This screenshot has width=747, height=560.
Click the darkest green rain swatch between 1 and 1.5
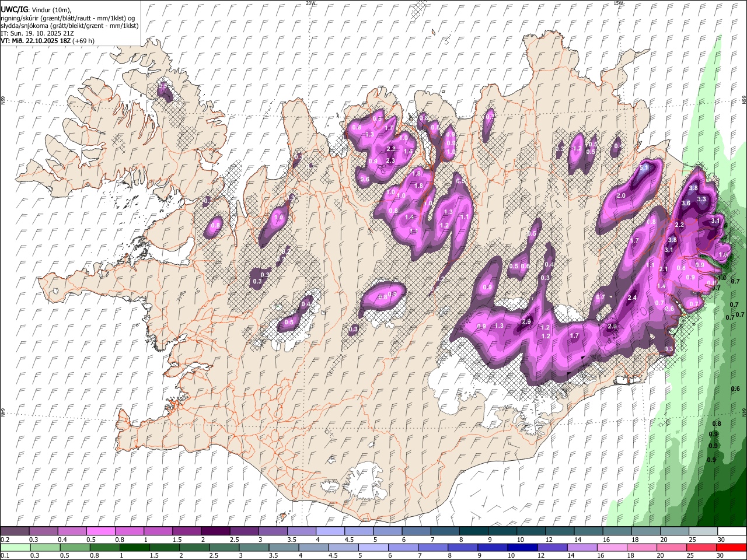point(135,548)
